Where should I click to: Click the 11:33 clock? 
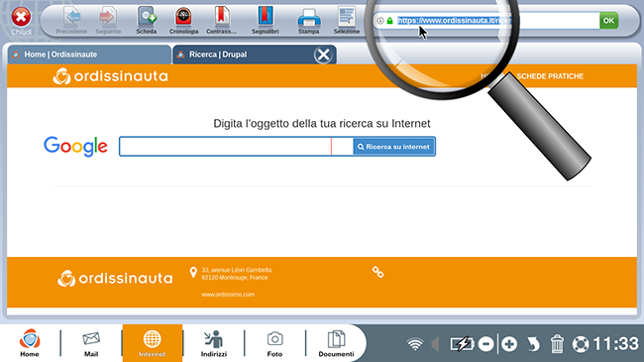616,344
